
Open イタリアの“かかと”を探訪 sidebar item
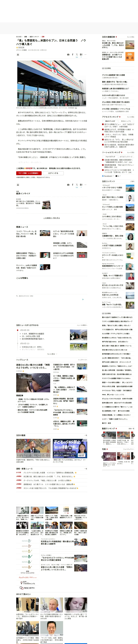point(112,188)
